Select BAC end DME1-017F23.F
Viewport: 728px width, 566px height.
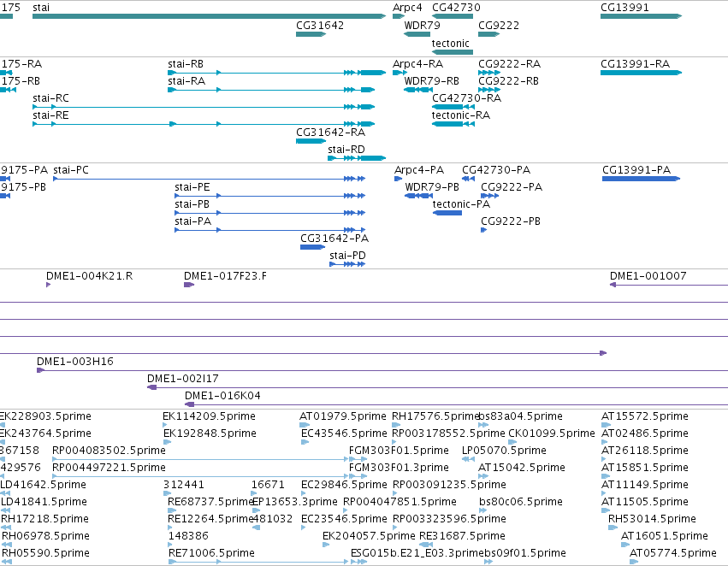(x=189, y=285)
